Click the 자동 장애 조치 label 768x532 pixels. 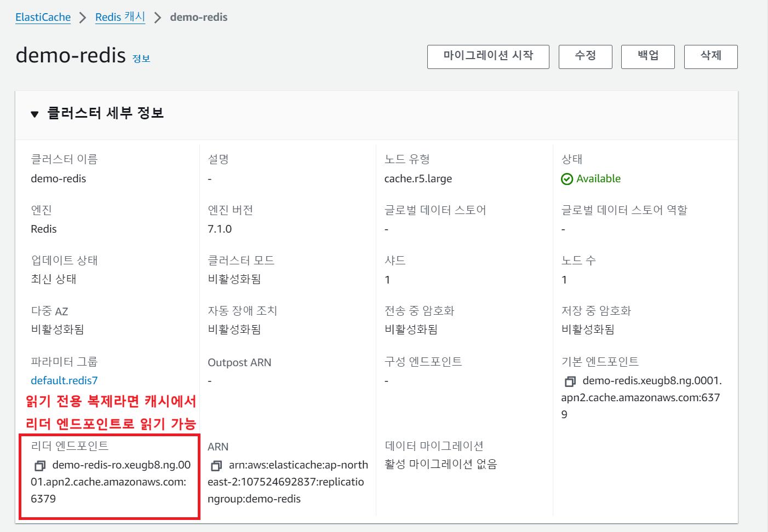242,311
